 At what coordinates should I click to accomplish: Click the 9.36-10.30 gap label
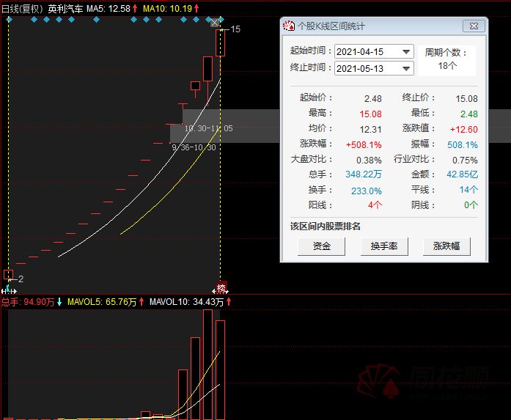(194, 147)
